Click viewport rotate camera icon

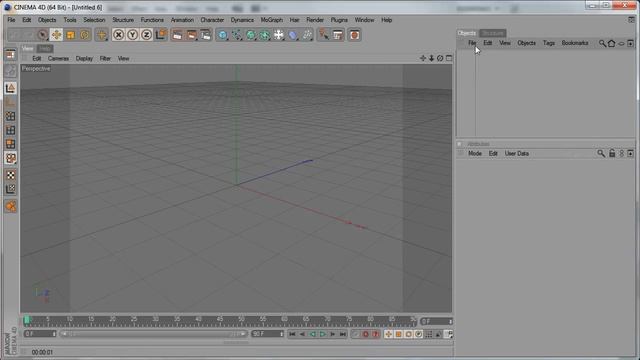[440, 58]
